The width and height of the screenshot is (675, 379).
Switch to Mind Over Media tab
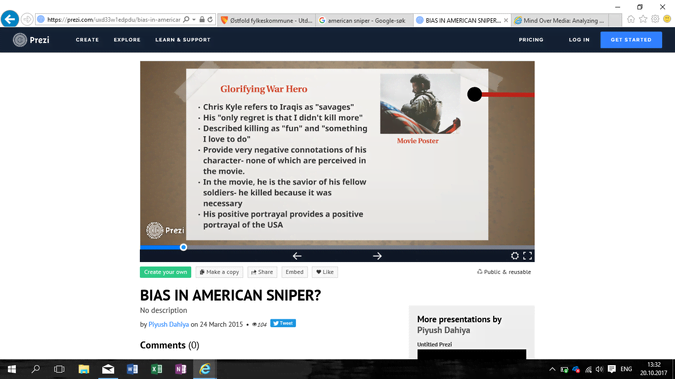coord(561,20)
